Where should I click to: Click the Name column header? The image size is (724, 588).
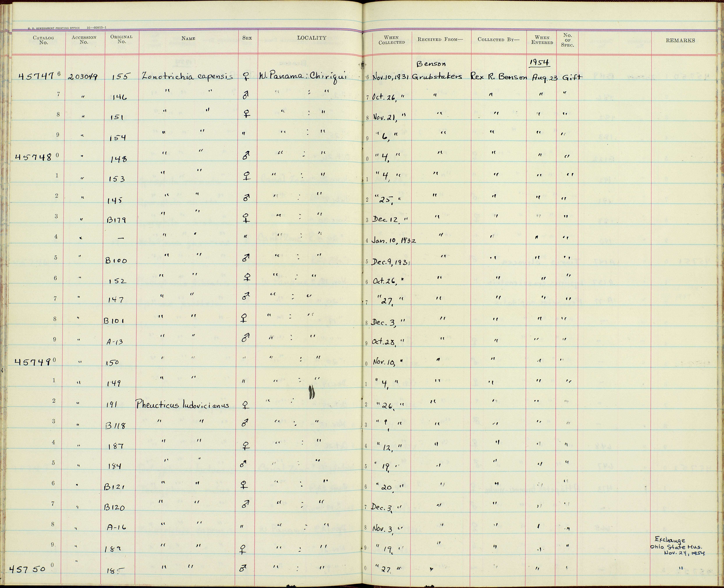(x=188, y=38)
